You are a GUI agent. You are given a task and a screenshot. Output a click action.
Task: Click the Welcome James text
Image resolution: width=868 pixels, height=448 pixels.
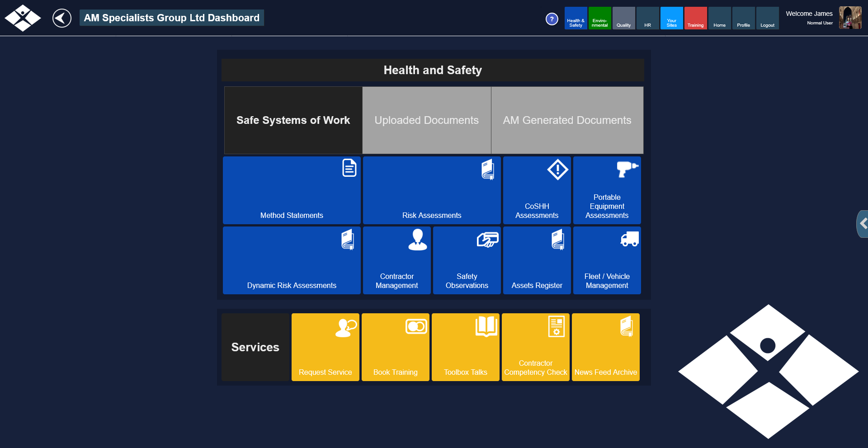tap(809, 14)
